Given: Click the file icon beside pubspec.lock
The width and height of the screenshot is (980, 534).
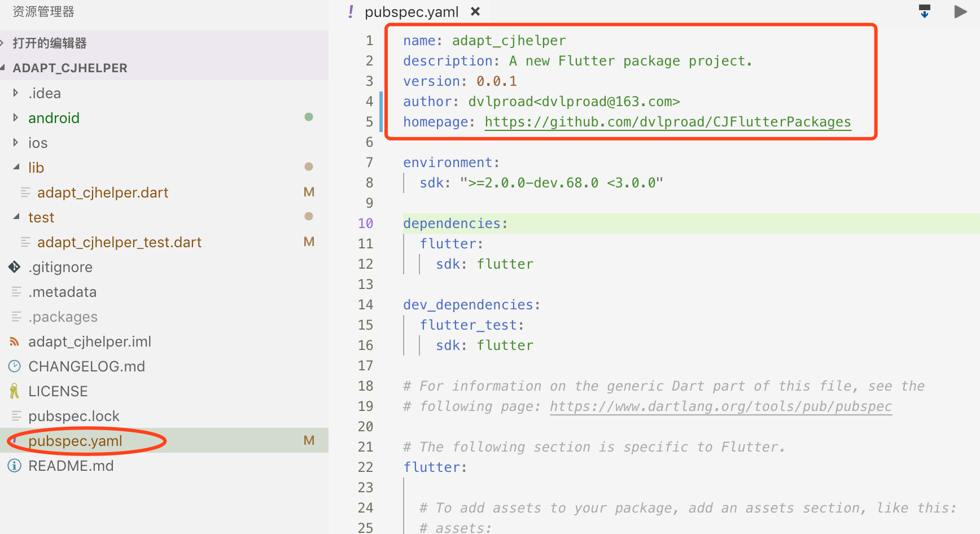Looking at the screenshot, I should 16,416.
